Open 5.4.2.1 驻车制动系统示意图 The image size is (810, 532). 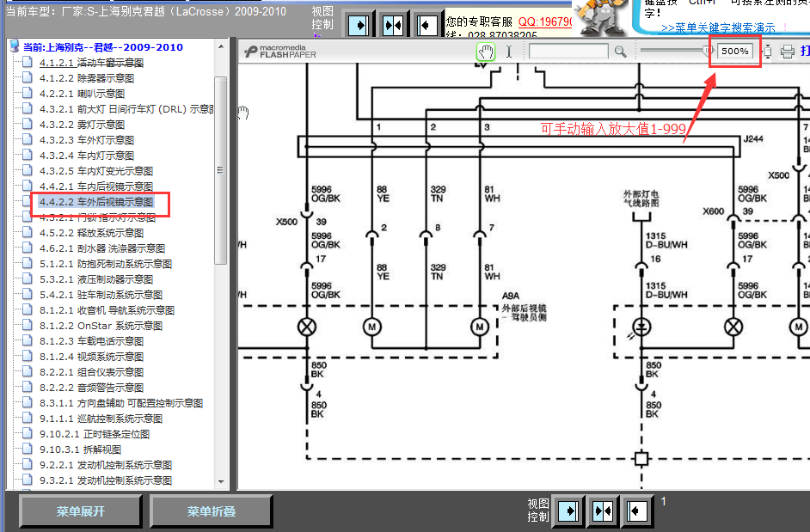101,295
